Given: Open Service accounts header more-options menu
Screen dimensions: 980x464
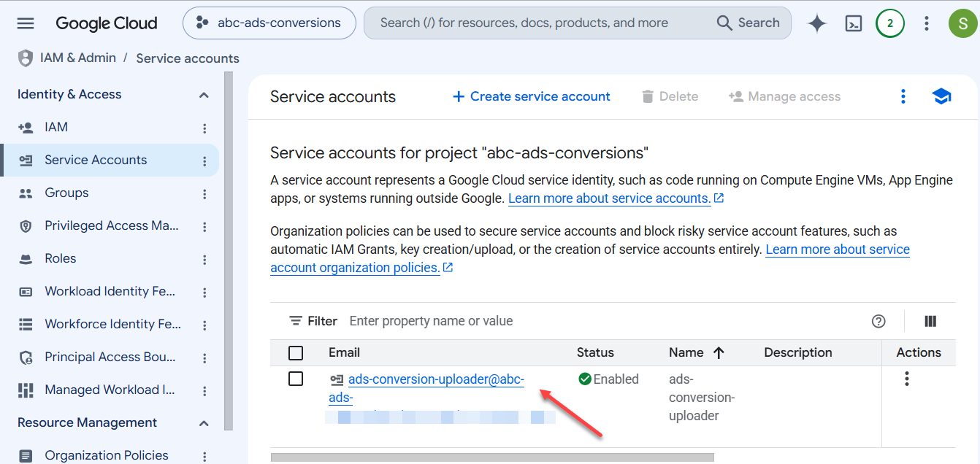Looking at the screenshot, I should tap(903, 96).
